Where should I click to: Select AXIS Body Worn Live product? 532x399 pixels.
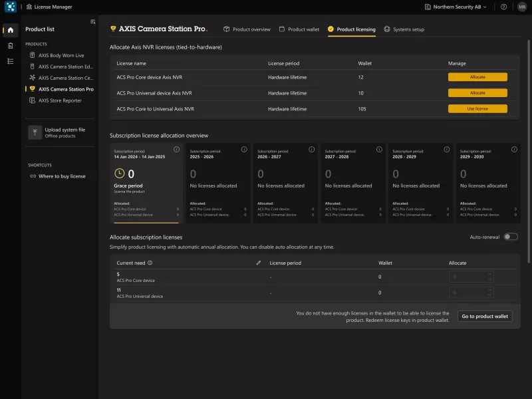click(61, 55)
